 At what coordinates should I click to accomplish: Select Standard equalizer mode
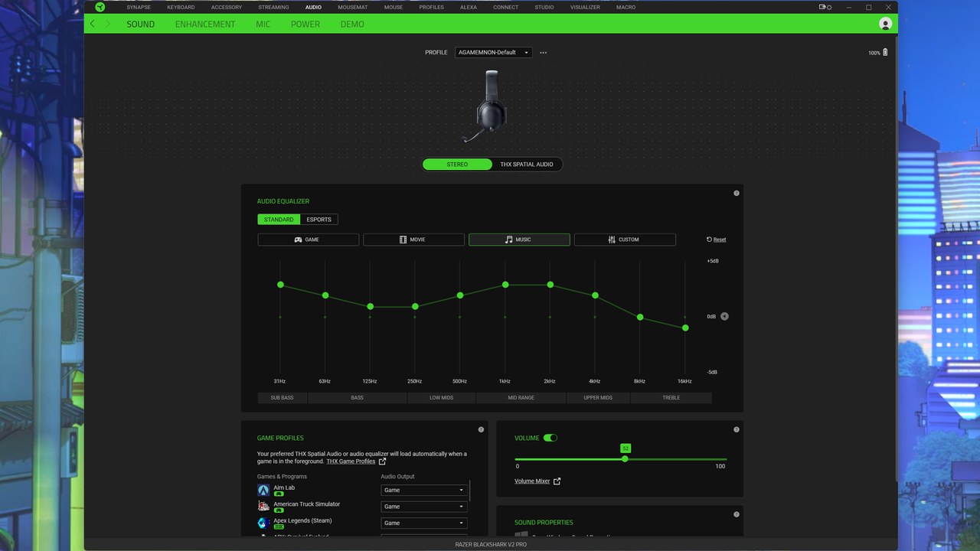[x=279, y=220]
